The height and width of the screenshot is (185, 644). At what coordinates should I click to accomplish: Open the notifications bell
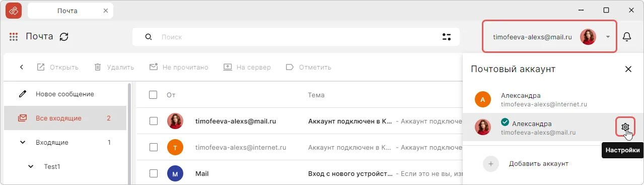click(x=627, y=37)
